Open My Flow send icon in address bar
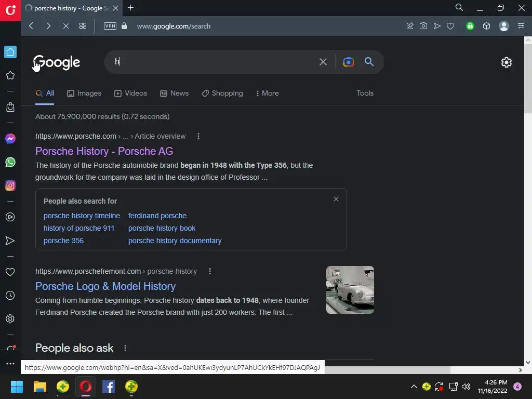Viewport: 532px width, 399px height. tap(437, 26)
